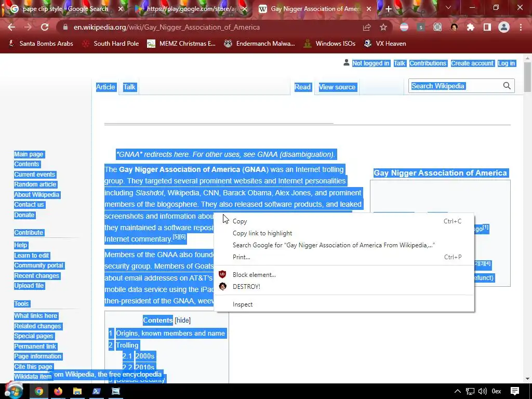Select the Search Google for context entry
532x399 pixels.
(x=344, y=245)
